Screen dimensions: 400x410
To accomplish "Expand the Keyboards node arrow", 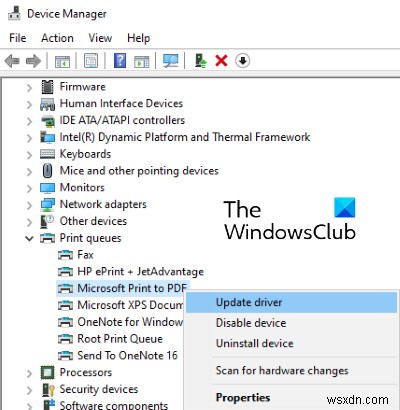I will coord(29,155).
